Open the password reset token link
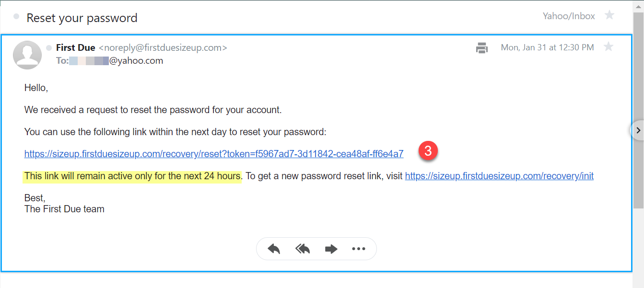The height and width of the screenshot is (288, 644). (x=214, y=154)
